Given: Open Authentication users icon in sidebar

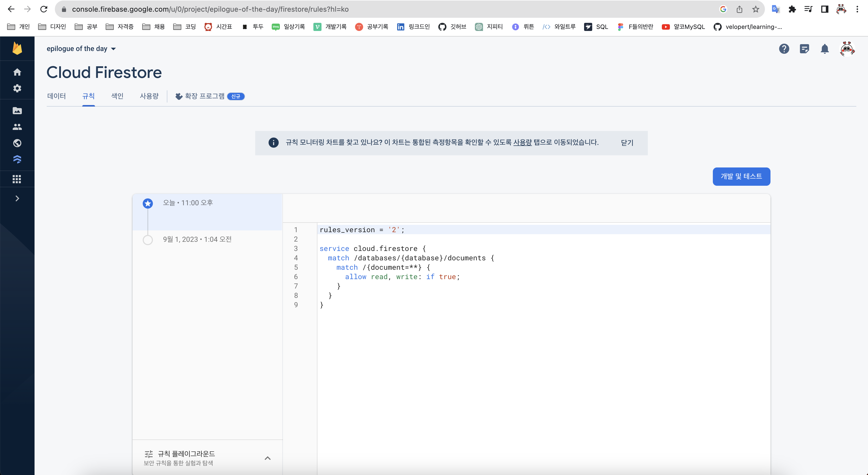Looking at the screenshot, I should pyautogui.click(x=17, y=127).
